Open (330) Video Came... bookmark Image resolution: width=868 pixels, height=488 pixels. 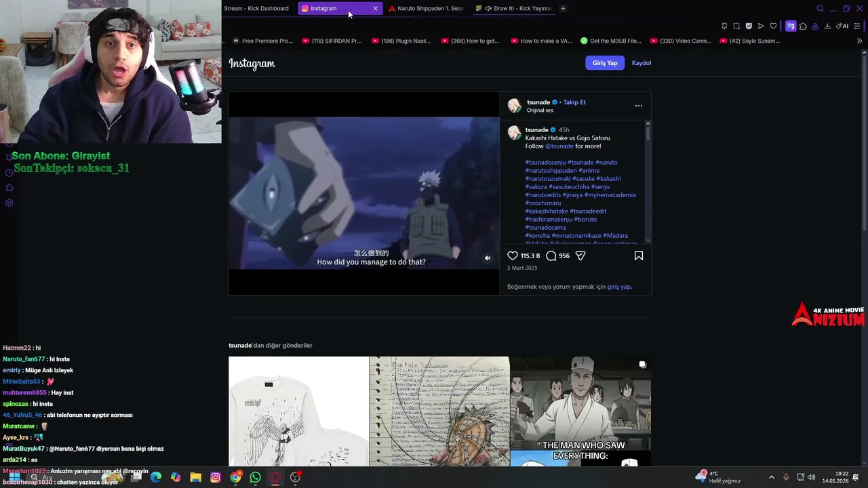click(x=681, y=41)
